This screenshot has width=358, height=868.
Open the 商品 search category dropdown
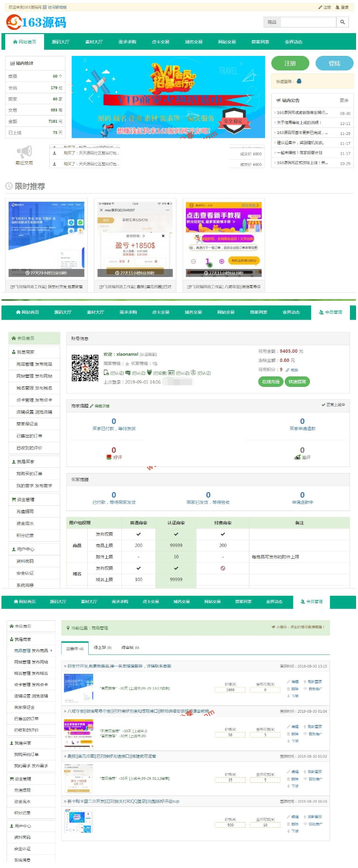click(x=272, y=22)
